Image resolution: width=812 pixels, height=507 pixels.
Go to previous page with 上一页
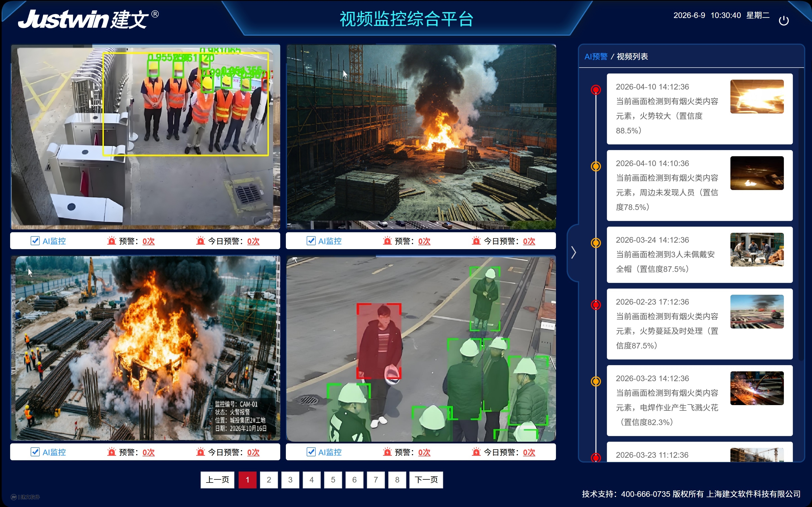pos(217,480)
